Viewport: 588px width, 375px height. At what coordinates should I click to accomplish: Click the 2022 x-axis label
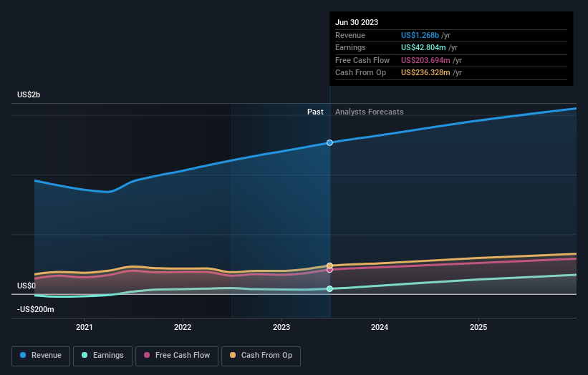(x=183, y=327)
